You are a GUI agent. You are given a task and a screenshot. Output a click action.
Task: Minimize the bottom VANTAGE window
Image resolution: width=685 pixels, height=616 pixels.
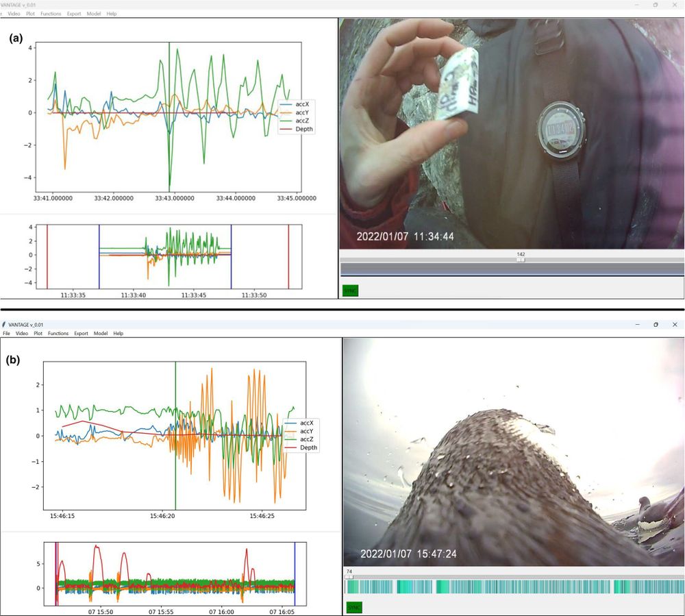pyautogui.click(x=637, y=325)
